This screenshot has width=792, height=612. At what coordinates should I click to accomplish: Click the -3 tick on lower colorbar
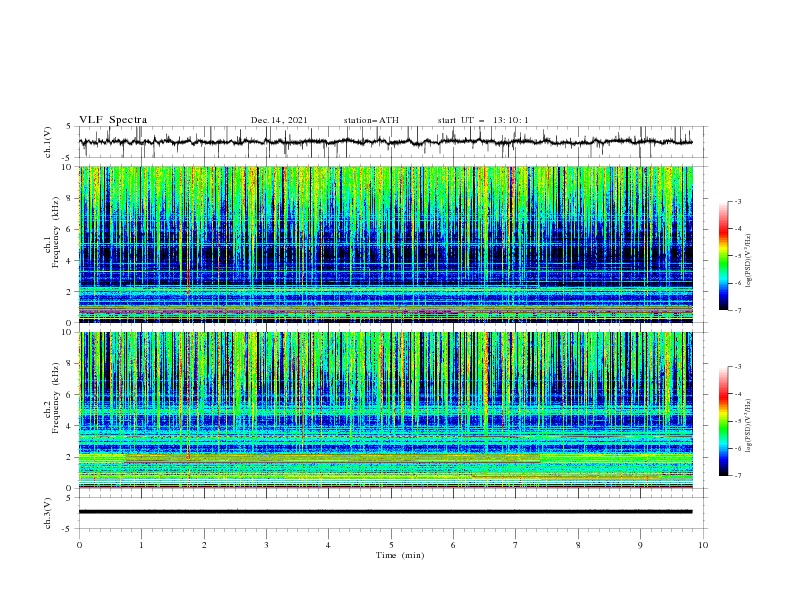point(737,367)
